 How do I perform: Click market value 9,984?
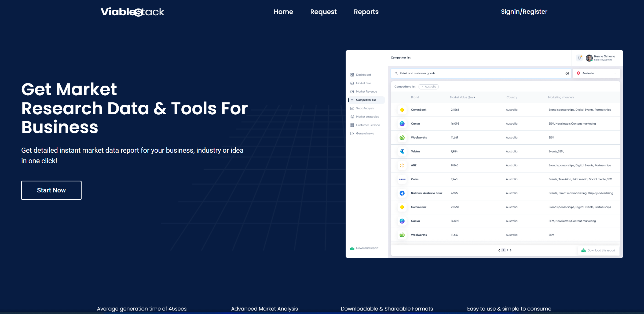[x=454, y=151]
